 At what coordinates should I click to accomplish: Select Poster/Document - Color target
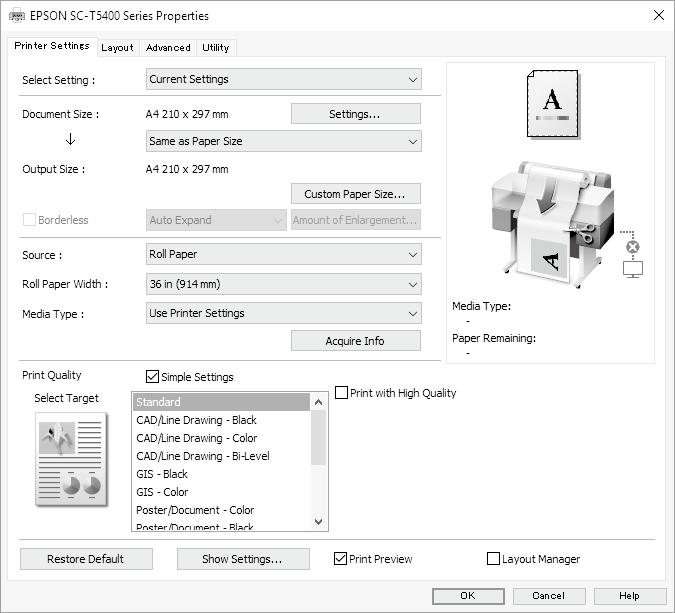tap(221, 511)
